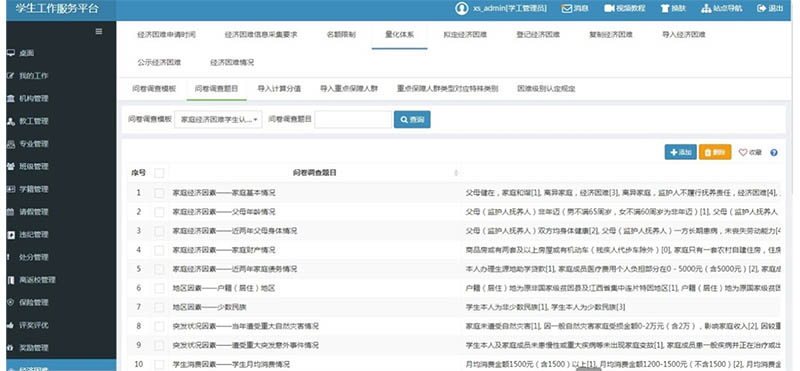Open 站点导航 sitemap icon
Screen dimensions: 800x371
tap(706, 8)
